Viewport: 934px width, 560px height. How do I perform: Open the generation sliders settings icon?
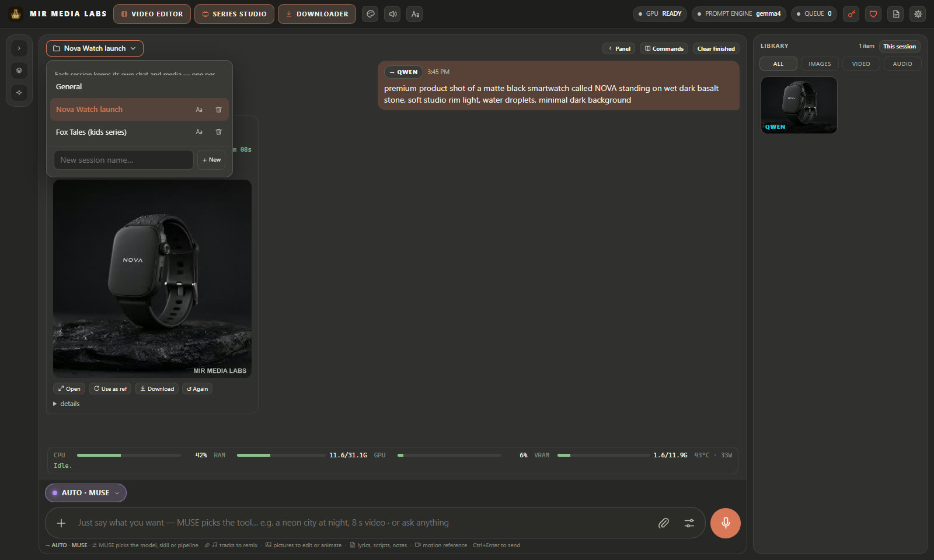689,523
